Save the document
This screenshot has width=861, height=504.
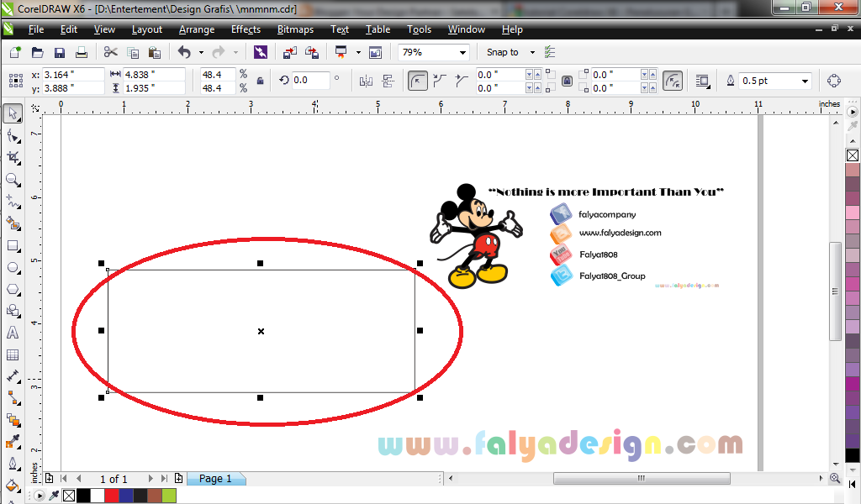(x=60, y=52)
